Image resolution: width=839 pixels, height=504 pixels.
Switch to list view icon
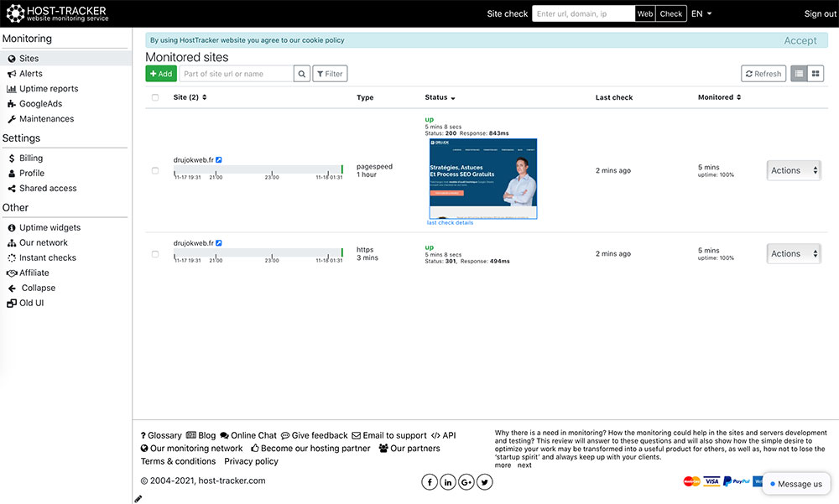pos(799,74)
